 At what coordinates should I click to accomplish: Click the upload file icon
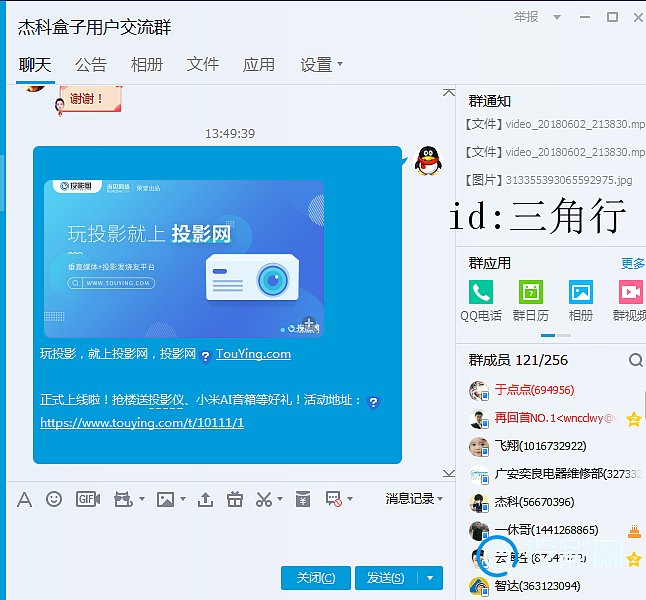pos(205,499)
